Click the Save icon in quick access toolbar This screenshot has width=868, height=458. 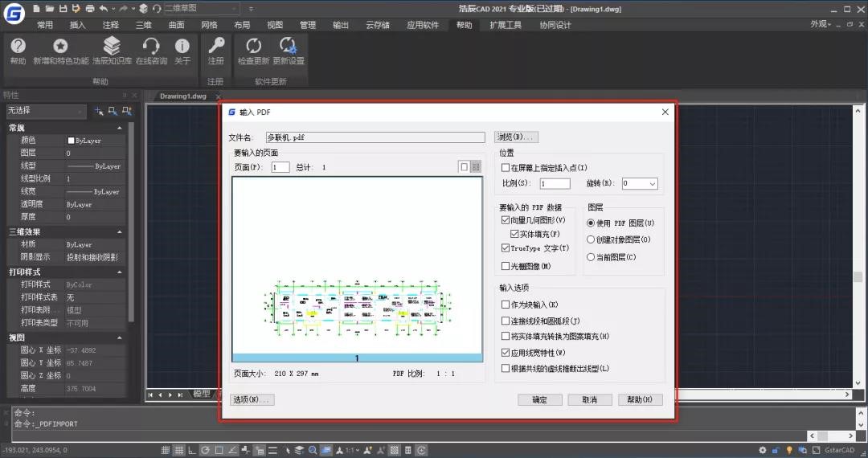pos(63,8)
